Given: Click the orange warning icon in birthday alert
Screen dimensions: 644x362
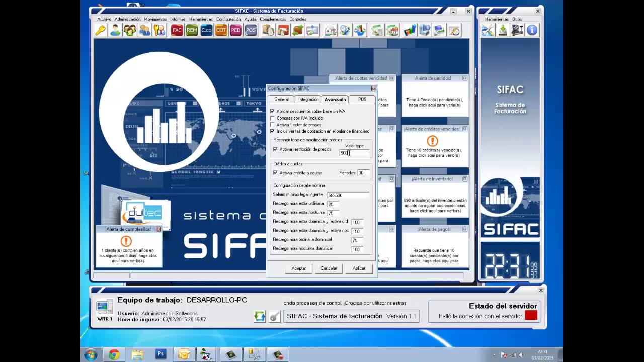Looking at the screenshot, I should 126,241.
